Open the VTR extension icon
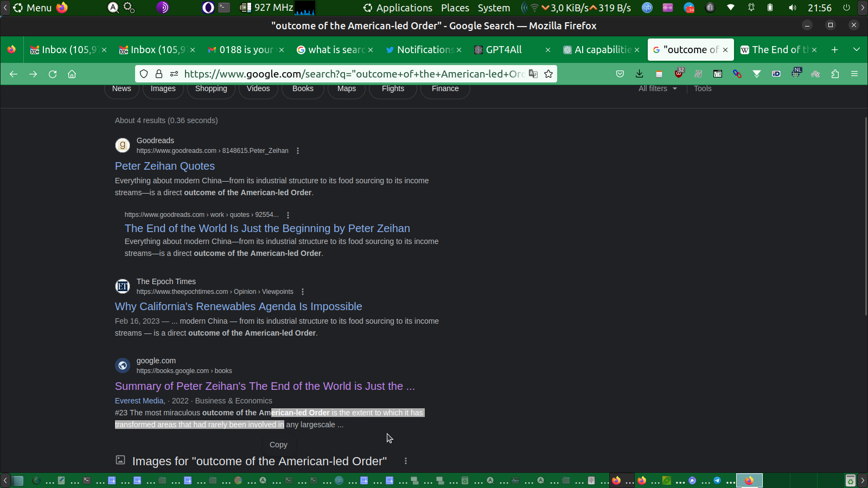The width and height of the screenshot is (868, 488). [718, 74]
